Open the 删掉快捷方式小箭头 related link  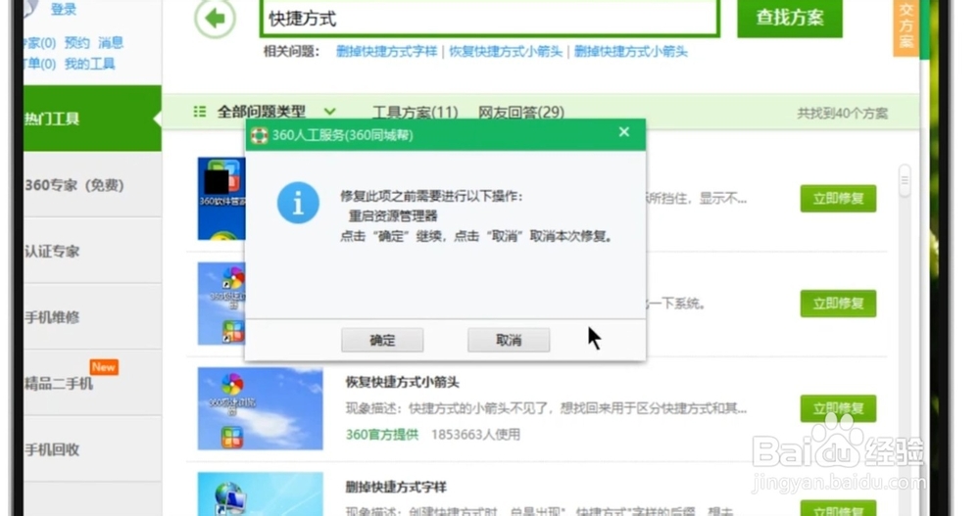pyautogui.click(x=630, y=51)
